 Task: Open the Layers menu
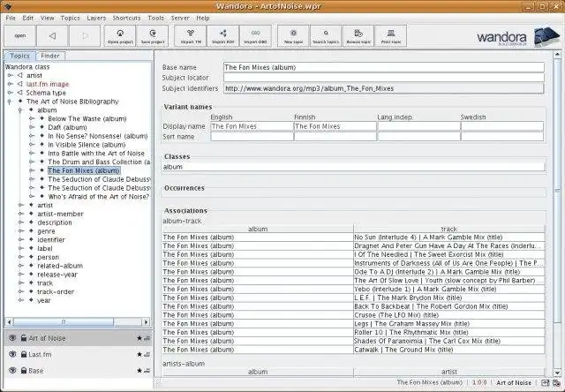pos(96,18)
